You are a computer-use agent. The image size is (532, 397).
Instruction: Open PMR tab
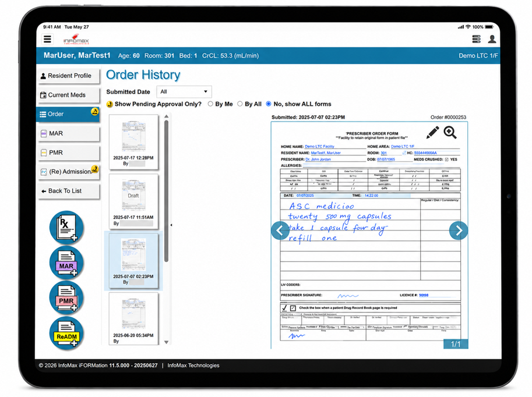point(69,153)
